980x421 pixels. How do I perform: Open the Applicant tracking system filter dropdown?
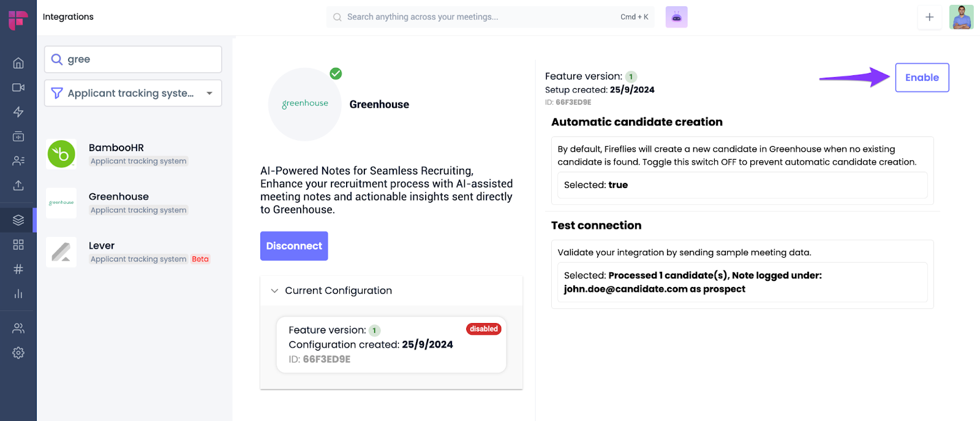[x=133, y=93]
